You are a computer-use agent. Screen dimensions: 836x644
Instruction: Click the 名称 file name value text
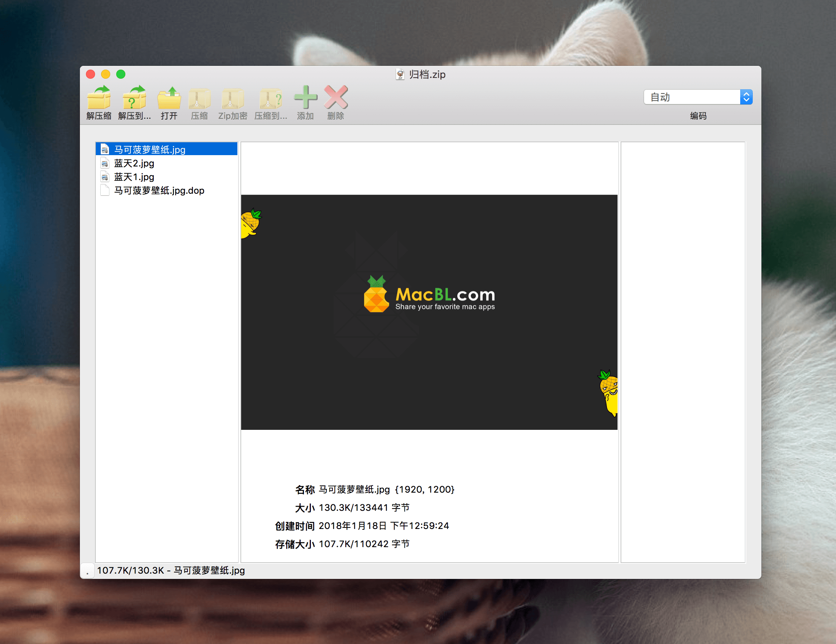pyautogui.click(x=387, y=490)
